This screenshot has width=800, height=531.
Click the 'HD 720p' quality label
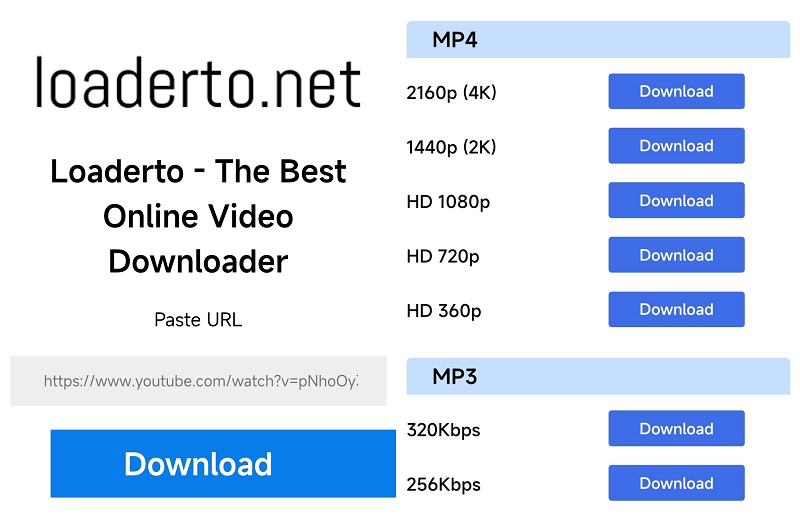click(443, 257)
